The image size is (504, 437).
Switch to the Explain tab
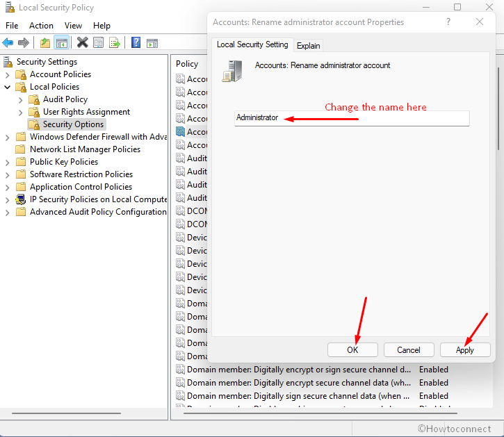tap(308, 46)
